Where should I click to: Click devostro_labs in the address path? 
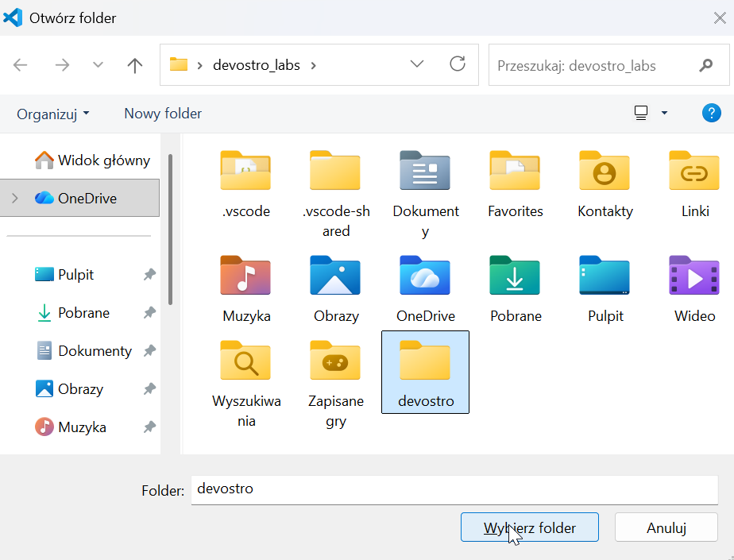[x=256, y=65]
